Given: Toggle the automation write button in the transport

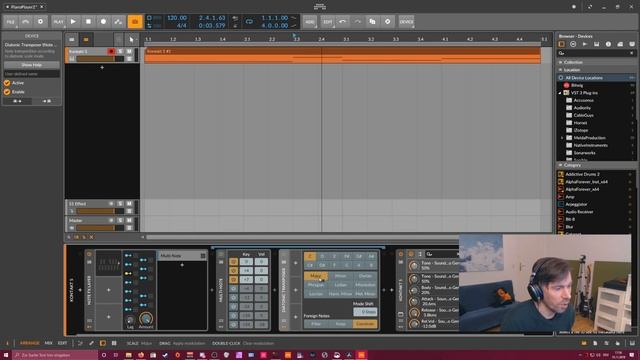Looking at the screenshot, I should 118,22.
